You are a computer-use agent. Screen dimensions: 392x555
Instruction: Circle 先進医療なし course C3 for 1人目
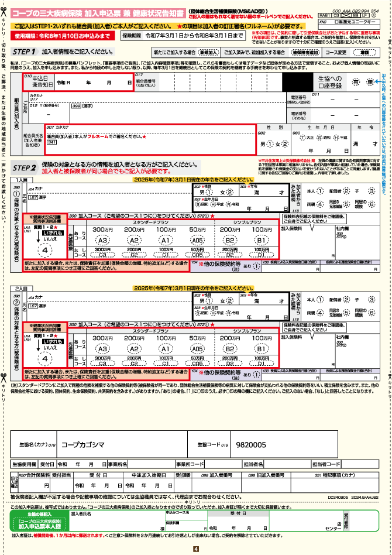point(102,255)
